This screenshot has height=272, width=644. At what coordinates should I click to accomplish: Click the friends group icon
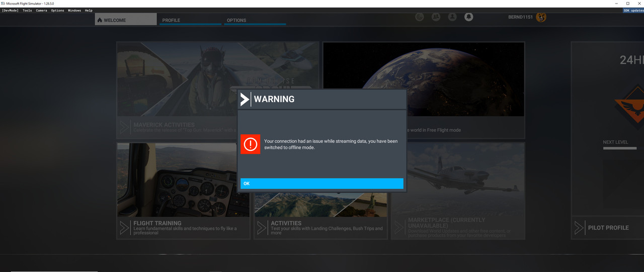[436, 17]
